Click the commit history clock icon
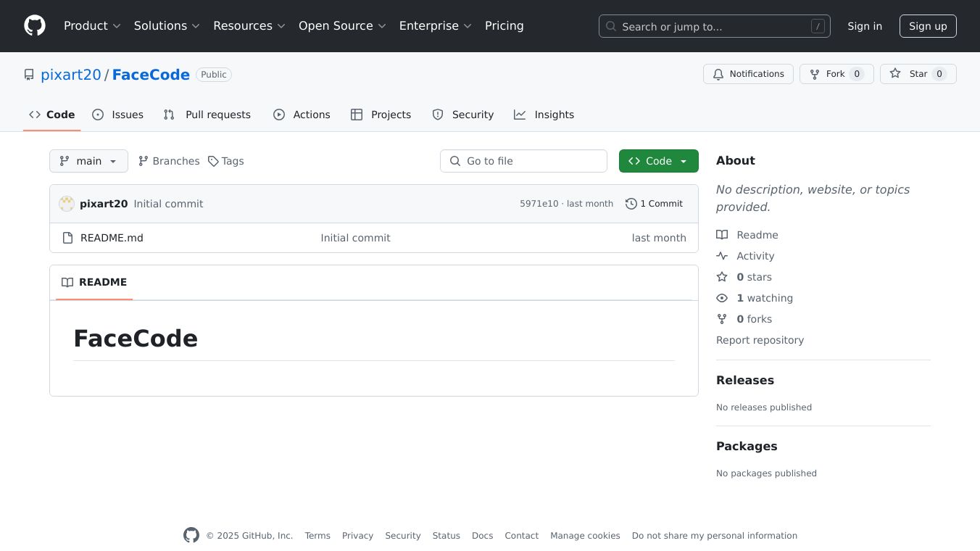Viewport: 980px width, 551px height. pyautogui.click(x=631, y=204)
